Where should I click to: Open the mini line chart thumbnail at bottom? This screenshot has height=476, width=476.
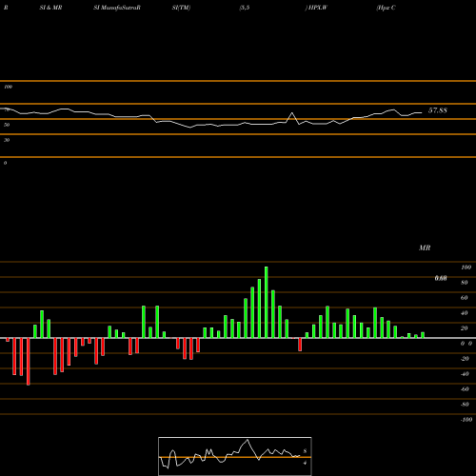[235, 456]
